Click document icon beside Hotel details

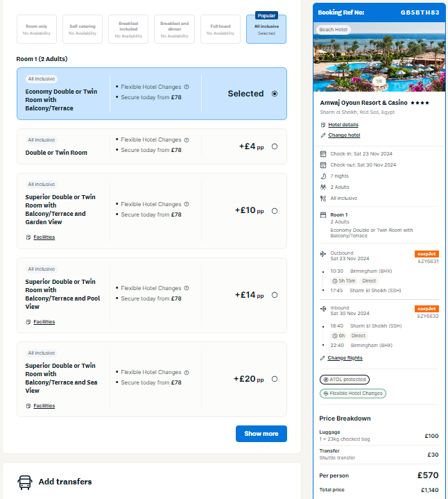tap(323, 125)
